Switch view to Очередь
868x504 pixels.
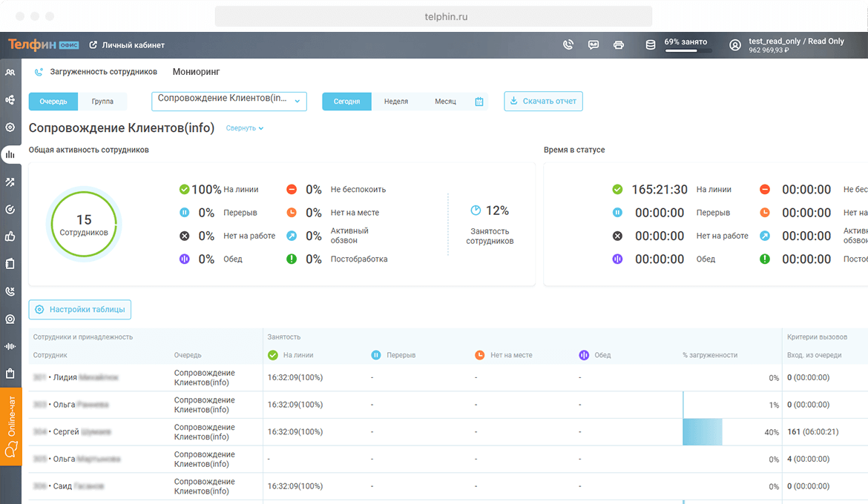pos(53,102)
